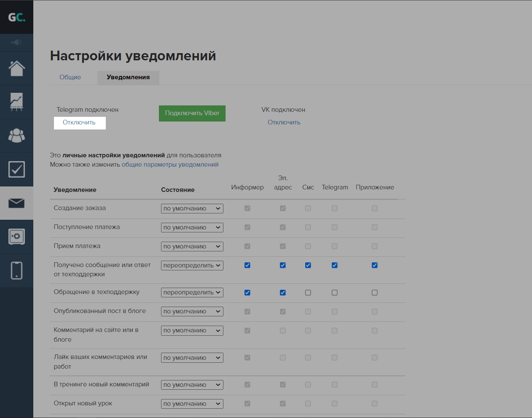Enable Приложение for Обращение в техподдержку
Screen dimensions: 532x418
click(x=375, y=293)
